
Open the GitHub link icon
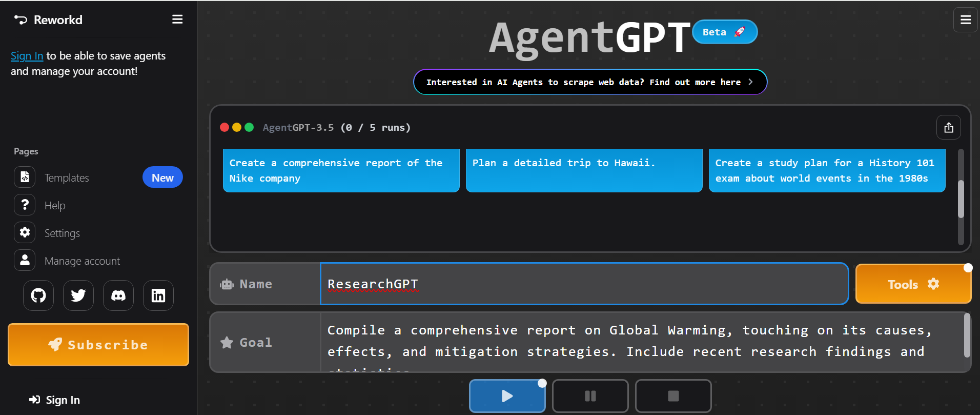[38, 295]
